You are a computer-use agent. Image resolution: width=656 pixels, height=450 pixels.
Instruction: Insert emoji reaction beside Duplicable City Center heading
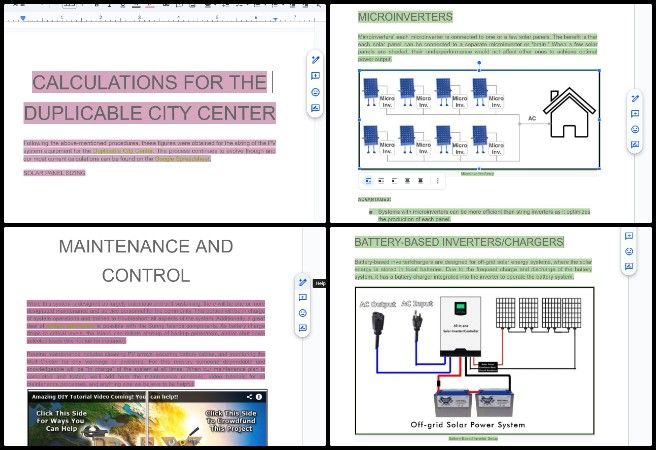click(315, 92)
